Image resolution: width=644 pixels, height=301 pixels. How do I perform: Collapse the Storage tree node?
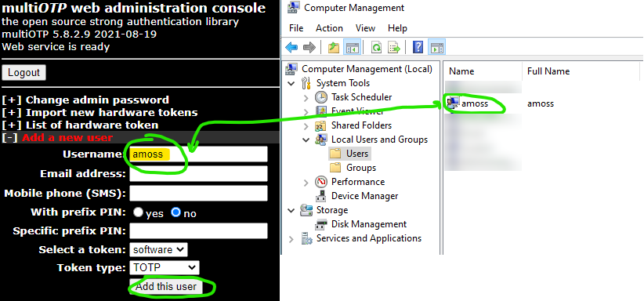[291, 211]
